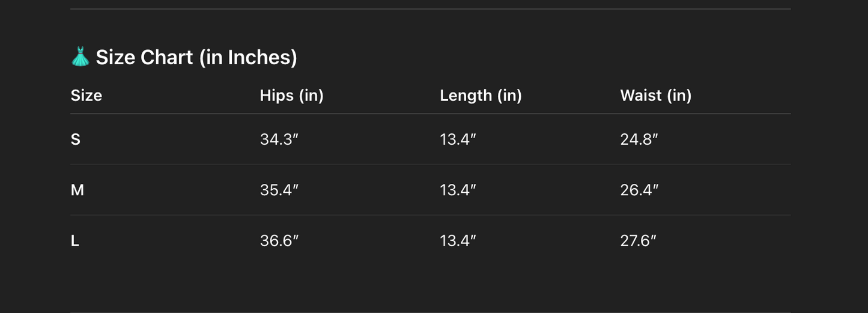Click the length value in the L row

[x=458, y=241]
